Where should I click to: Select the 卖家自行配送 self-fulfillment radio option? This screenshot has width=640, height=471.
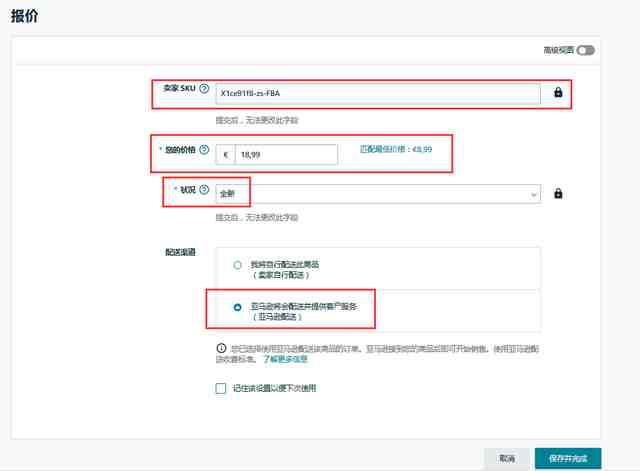pos(237,265)
